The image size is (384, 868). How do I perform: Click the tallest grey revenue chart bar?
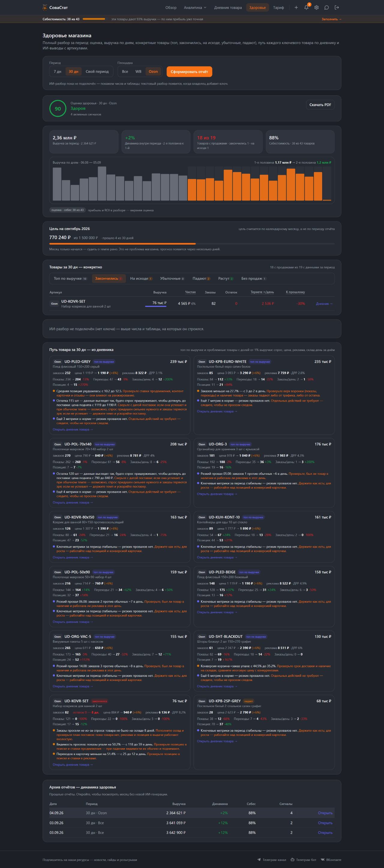click(102, 184)
